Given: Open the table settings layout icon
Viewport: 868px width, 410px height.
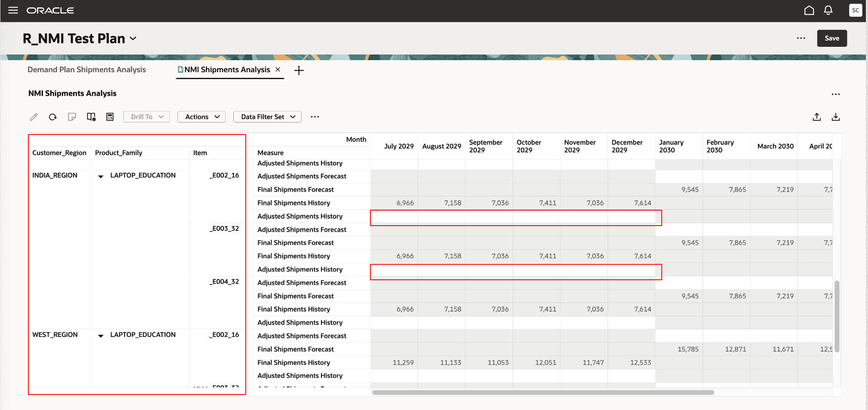Looking at the screenshot, I should [91, 117].
